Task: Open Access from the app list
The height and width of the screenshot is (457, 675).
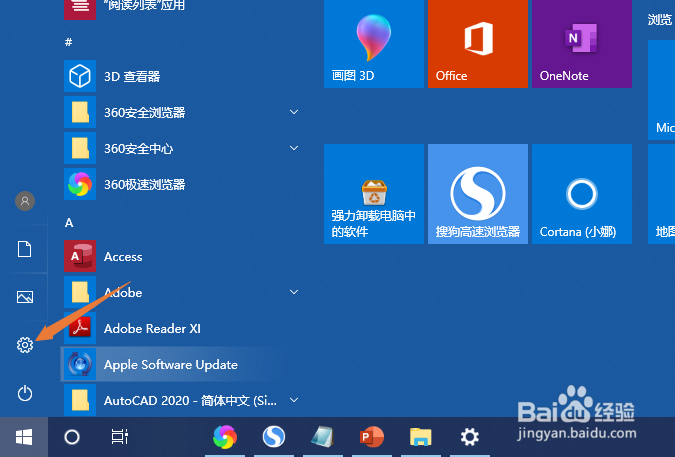Action: tap(181, 256)
